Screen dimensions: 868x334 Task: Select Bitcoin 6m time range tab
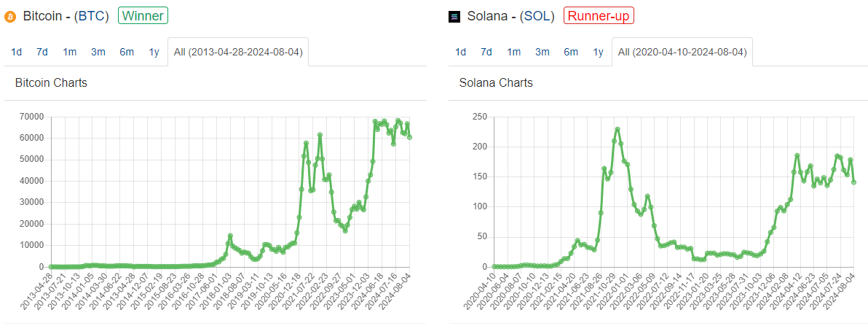[x=127, y=52]
